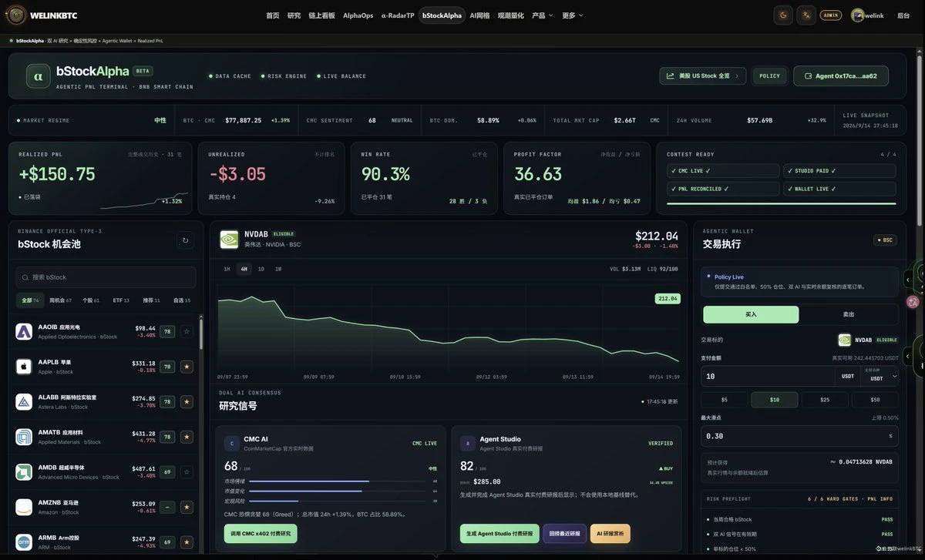Click wallet icon in Agent address button
Screen dimensions: 925x560
[x=808, y=76]
